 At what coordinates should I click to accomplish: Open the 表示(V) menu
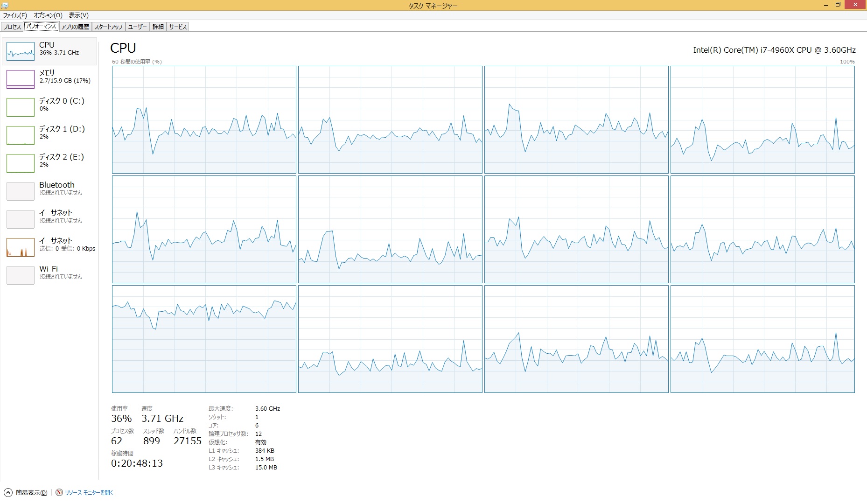(78, 15)
